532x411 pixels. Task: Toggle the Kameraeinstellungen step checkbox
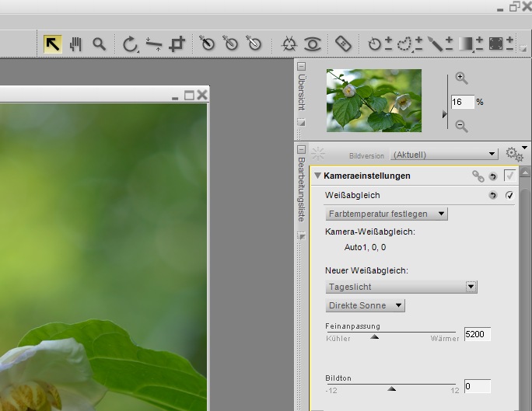coord(509,176)
